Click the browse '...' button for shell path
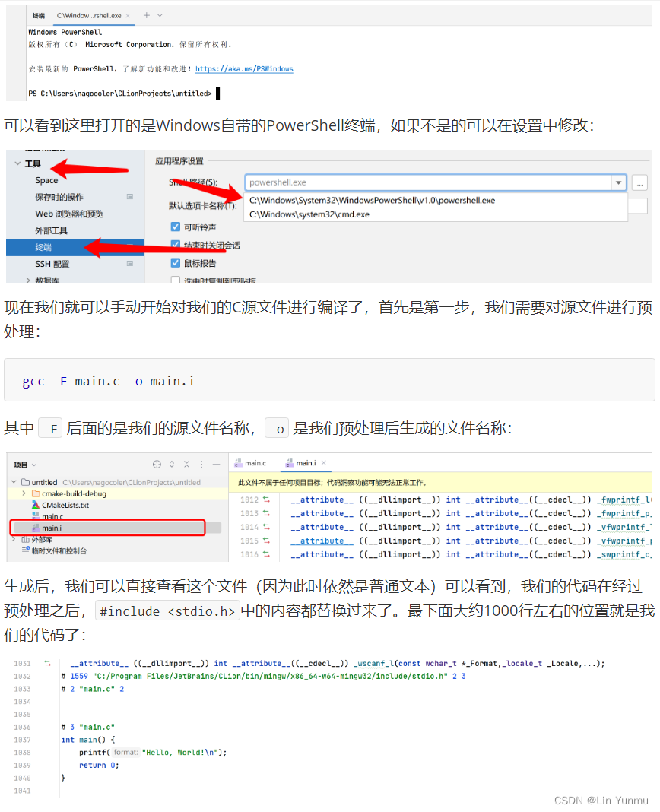Viewport: 660px width, 812px height. tap(639, 182)
